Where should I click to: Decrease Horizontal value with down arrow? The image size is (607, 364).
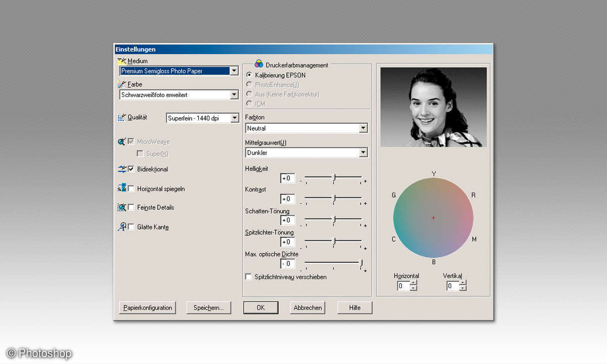point(413,289)
